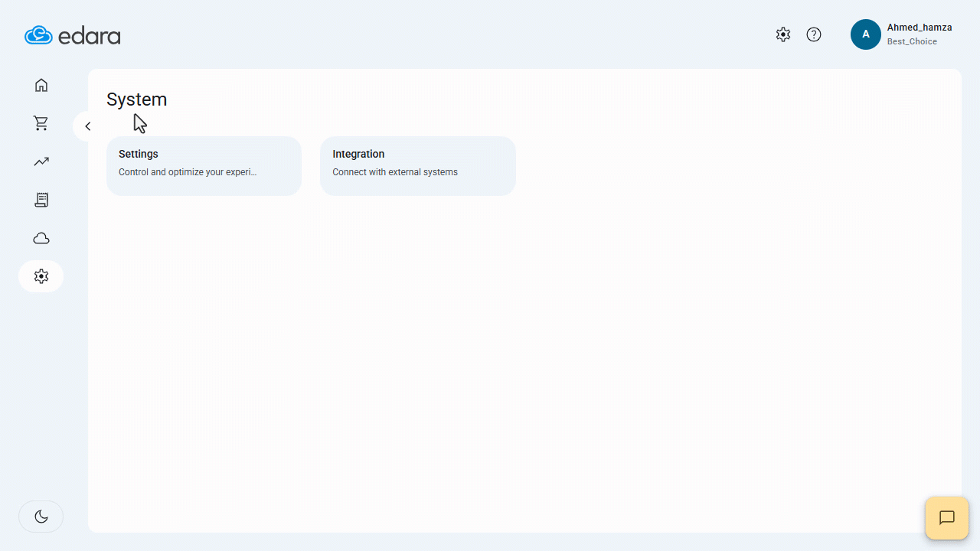Image resolution: width=980 pixels, height=551 pixels.
Task: Toggle dark mode with moon icon
Action: pyautogui.click(x=41, y=517)
